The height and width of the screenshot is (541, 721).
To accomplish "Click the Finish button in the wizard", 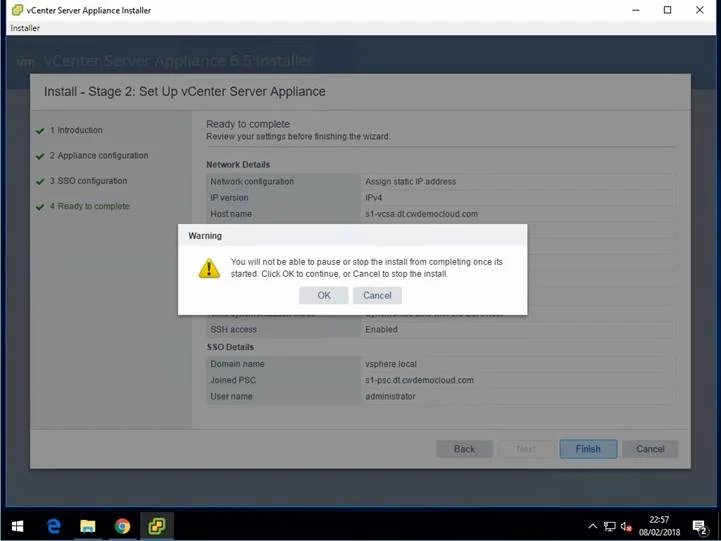I will point(588,449).
